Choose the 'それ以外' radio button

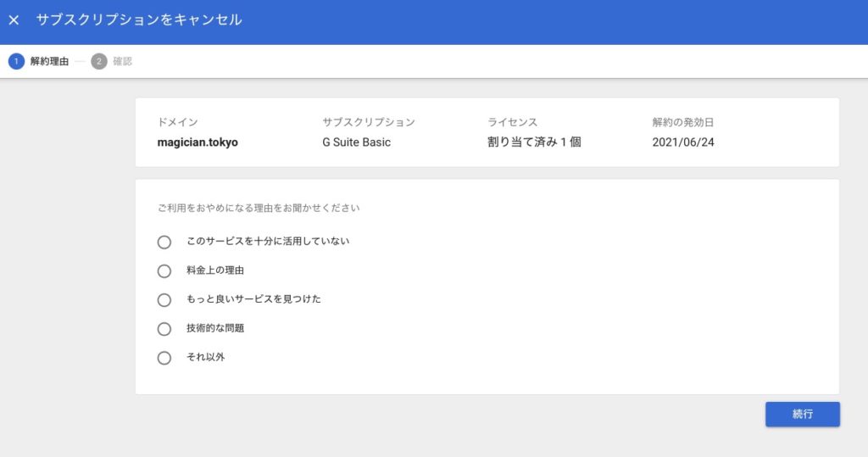pyautogui.click(x=164, y=358)
